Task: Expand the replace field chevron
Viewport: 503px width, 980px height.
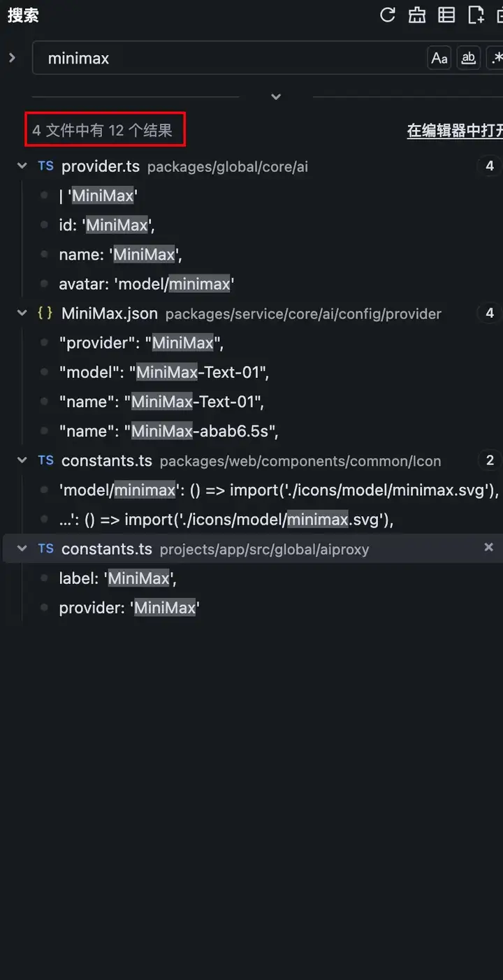Action: pyautogui.click(x=11, y=57)
